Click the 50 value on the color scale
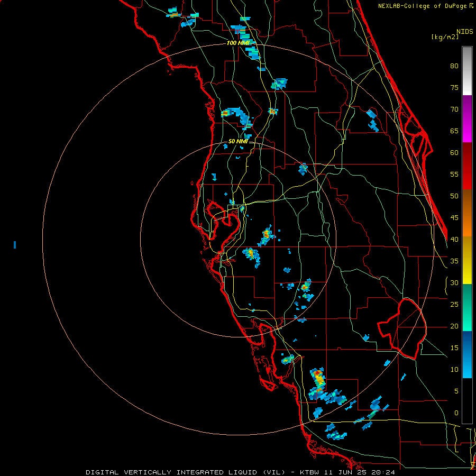 [454, 196]
